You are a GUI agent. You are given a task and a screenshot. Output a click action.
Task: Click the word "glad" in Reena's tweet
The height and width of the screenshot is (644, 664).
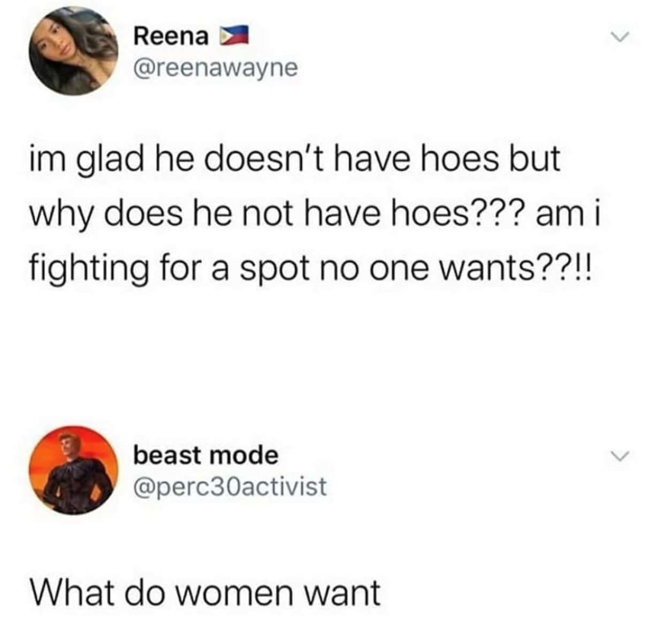point(113,160)
